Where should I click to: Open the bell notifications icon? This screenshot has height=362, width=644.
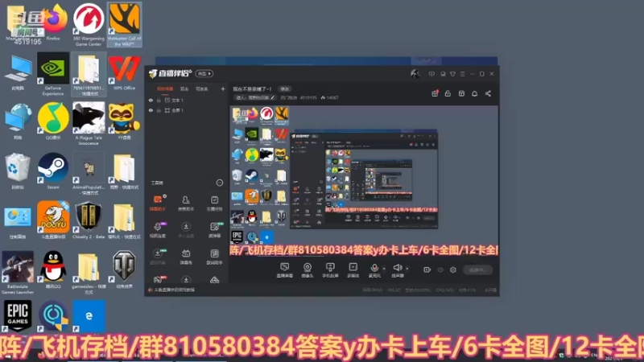tap(474, 93)
